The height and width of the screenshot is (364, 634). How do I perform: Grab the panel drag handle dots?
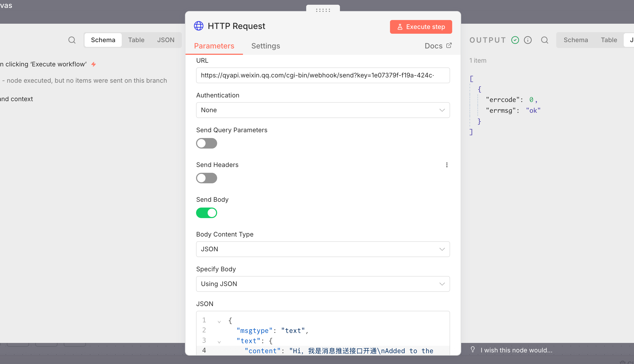323,10
